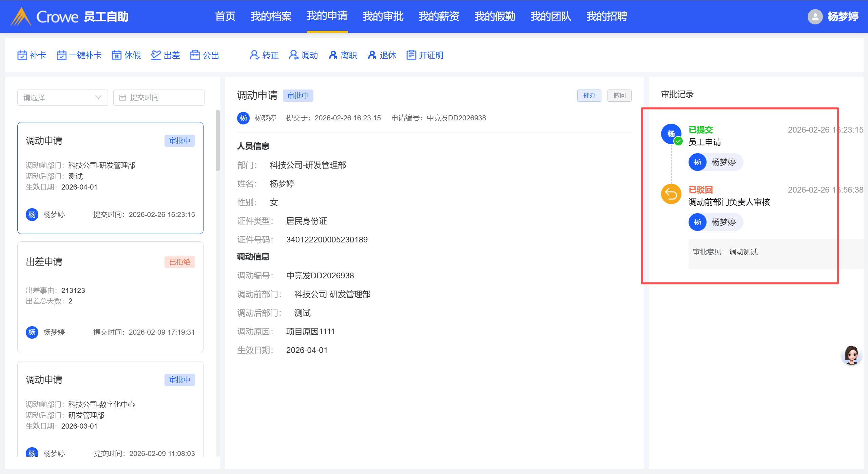
Task: Start a 调动 transfer request icon
Action: click(x=294, y=55)
